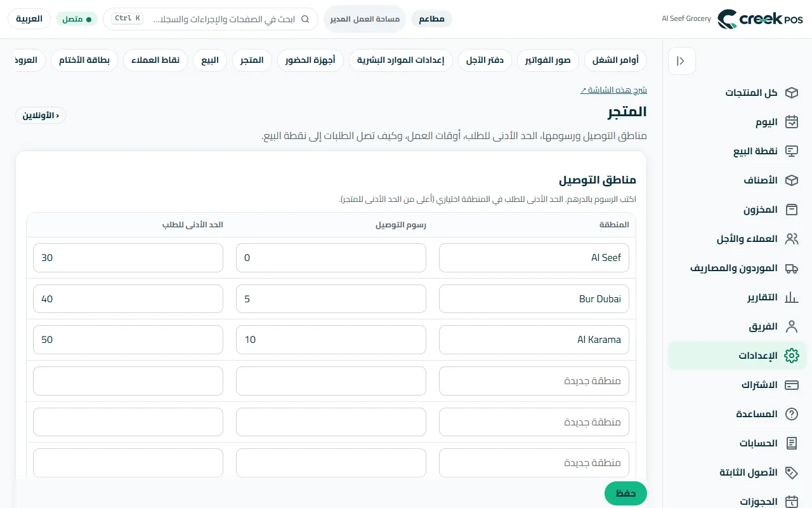Open the البيع tab
Screen dimensions: 812x508
point(210,60)
